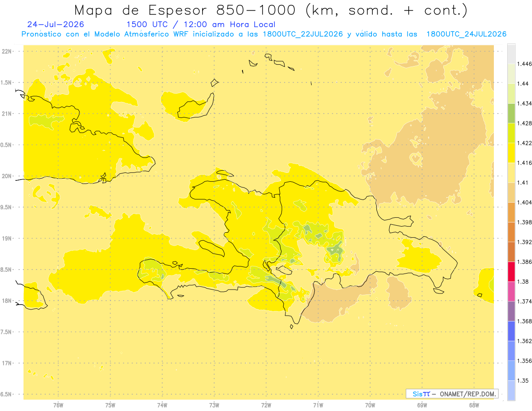Click longitude axis label '70W'
The height and width of the screenshot is (411, 532).
pos(370,405)
